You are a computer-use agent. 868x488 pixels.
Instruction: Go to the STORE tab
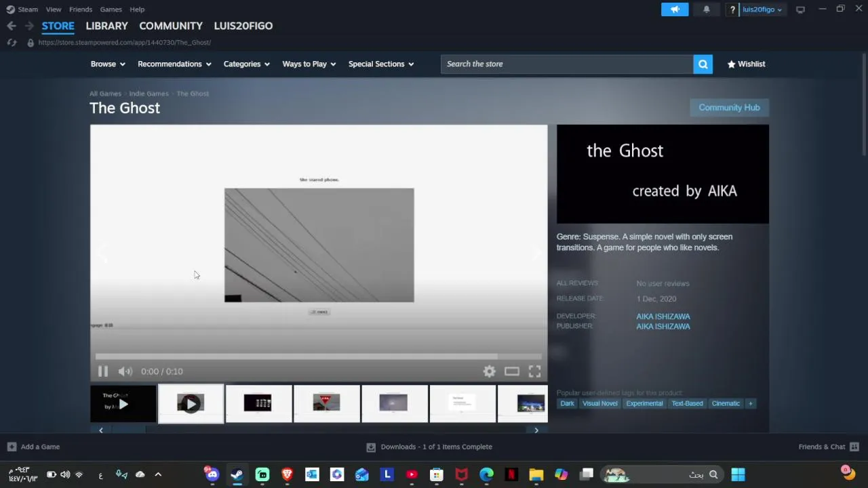(58, 26)
